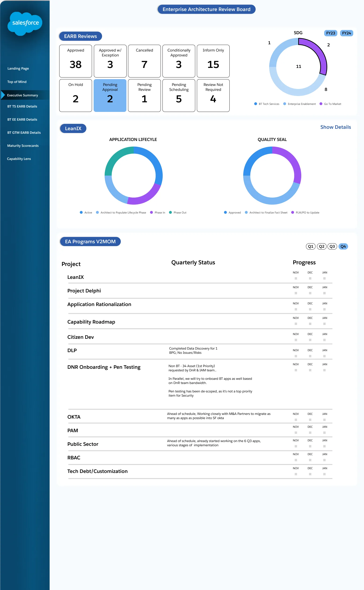
Task: Click the LeanIX project row name
Action: [76, 277]
